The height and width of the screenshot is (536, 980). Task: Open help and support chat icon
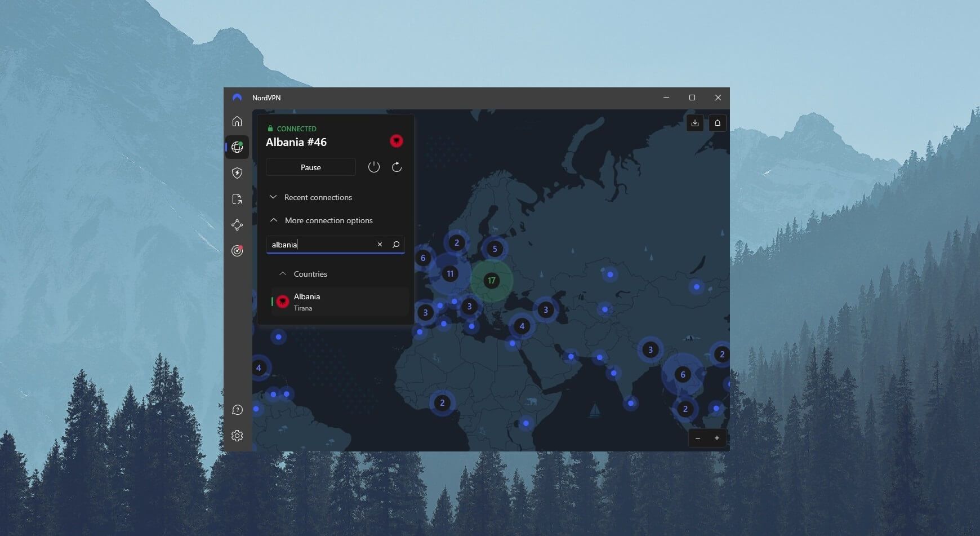point(237,410)
